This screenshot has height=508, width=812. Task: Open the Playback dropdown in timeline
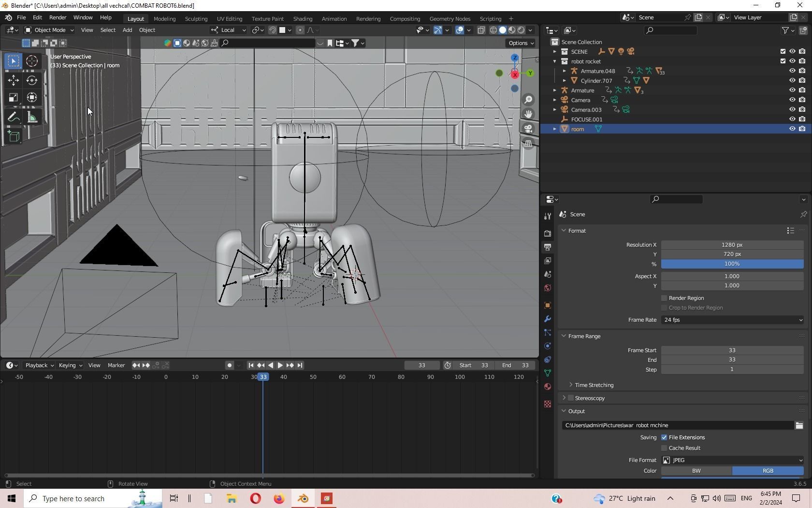tap(39, 365)
